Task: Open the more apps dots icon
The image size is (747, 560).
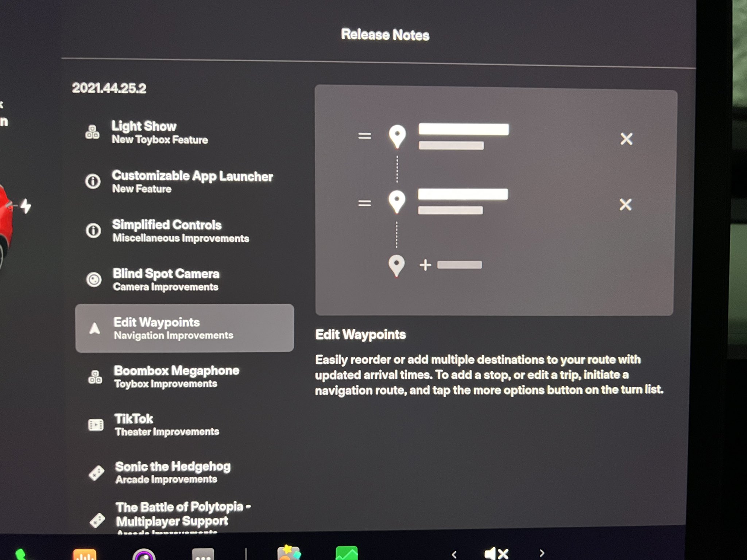Action: point(203,555)
